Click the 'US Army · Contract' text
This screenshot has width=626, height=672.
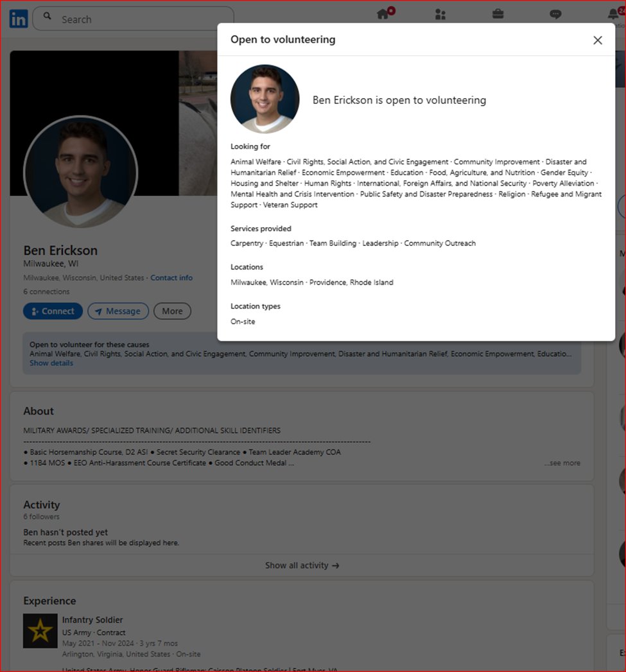pos(94,633)
